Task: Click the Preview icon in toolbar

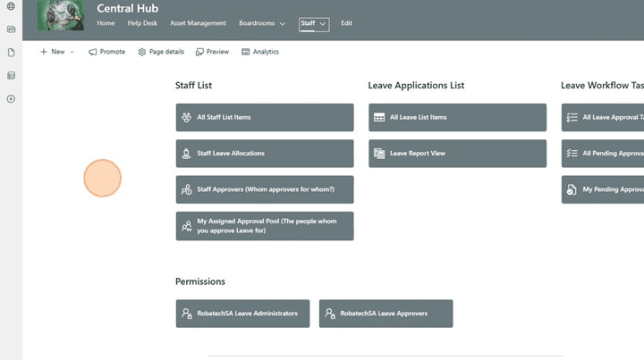Action: [199, 52]
